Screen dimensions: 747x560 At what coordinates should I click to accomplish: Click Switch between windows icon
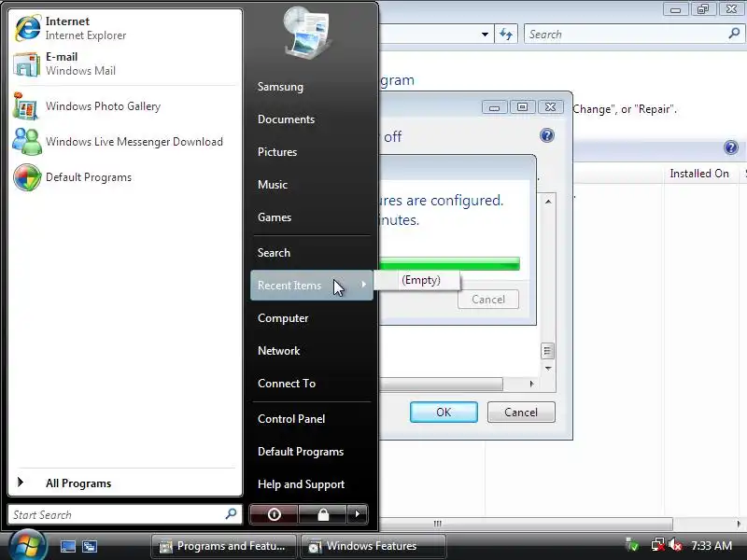90,546
